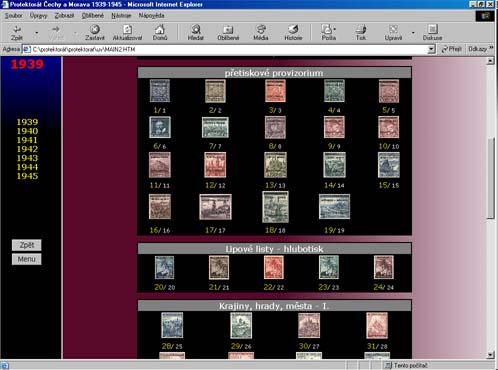This screenshot has height=370, width=498.
Task: Open search with the Hledat icon
Action: point(196,33)
